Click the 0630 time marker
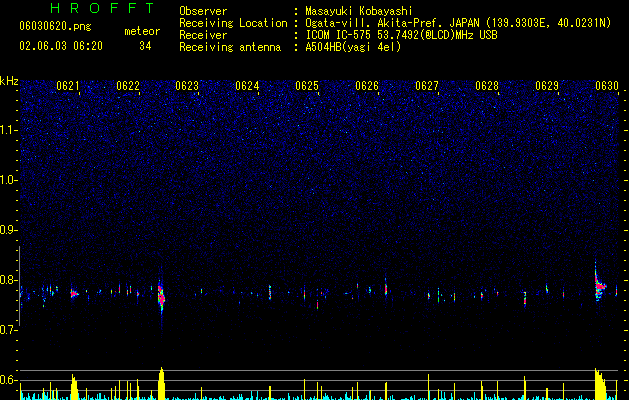629x400 pixels. [x=607, y=86]
